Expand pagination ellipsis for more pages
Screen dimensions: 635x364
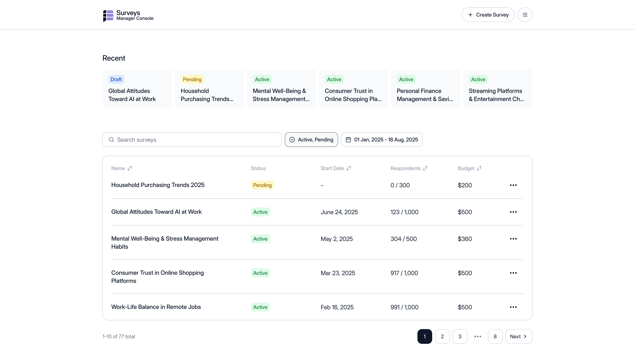coord(477,337)
